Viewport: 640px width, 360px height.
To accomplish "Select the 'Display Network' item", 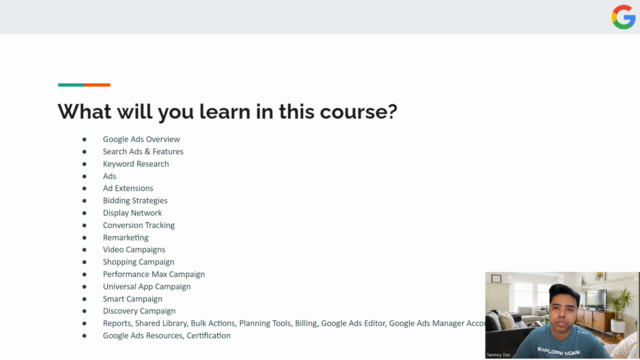I will (x=132, y=213).
